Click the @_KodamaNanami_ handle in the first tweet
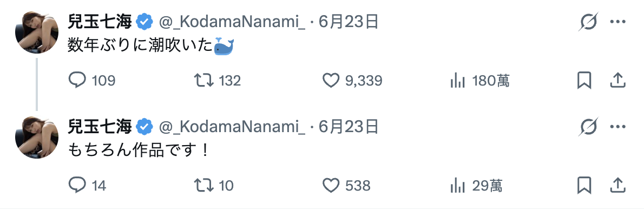Viewport: 644px width, 209px height. [232, 22]
